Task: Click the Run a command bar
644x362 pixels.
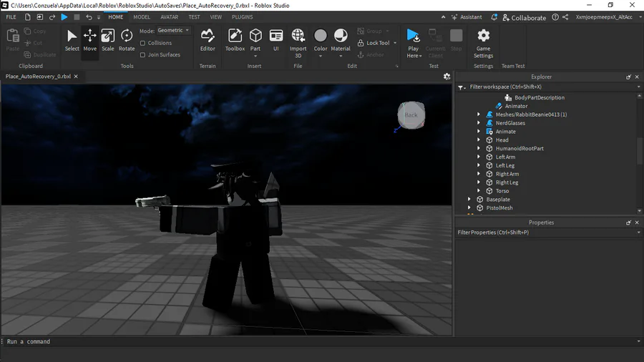Action: click(321, 341)
